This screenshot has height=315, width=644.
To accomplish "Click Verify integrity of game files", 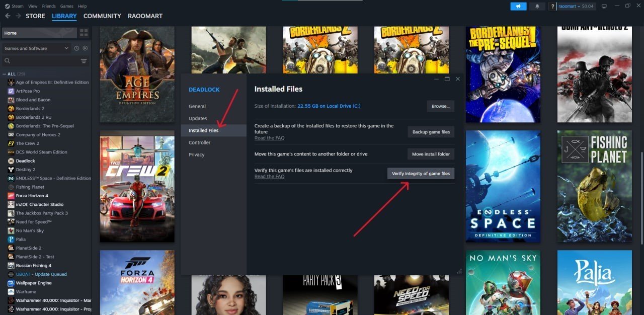I will pos(421,174).
